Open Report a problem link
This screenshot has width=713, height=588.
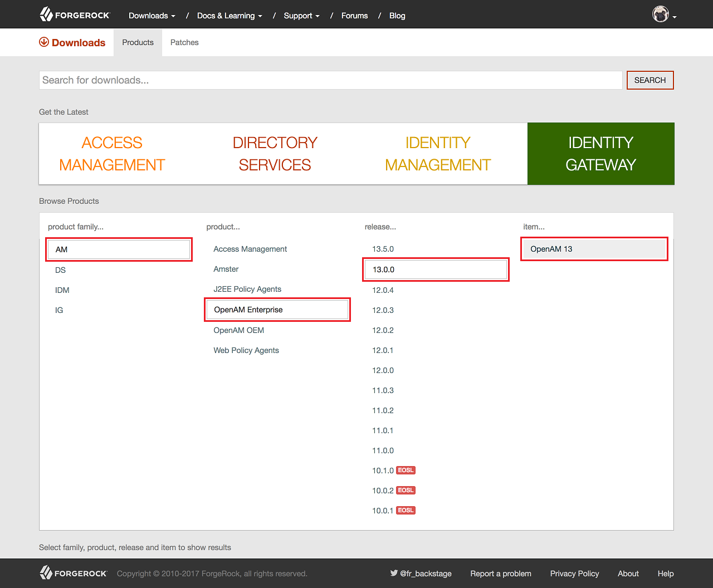501,574
